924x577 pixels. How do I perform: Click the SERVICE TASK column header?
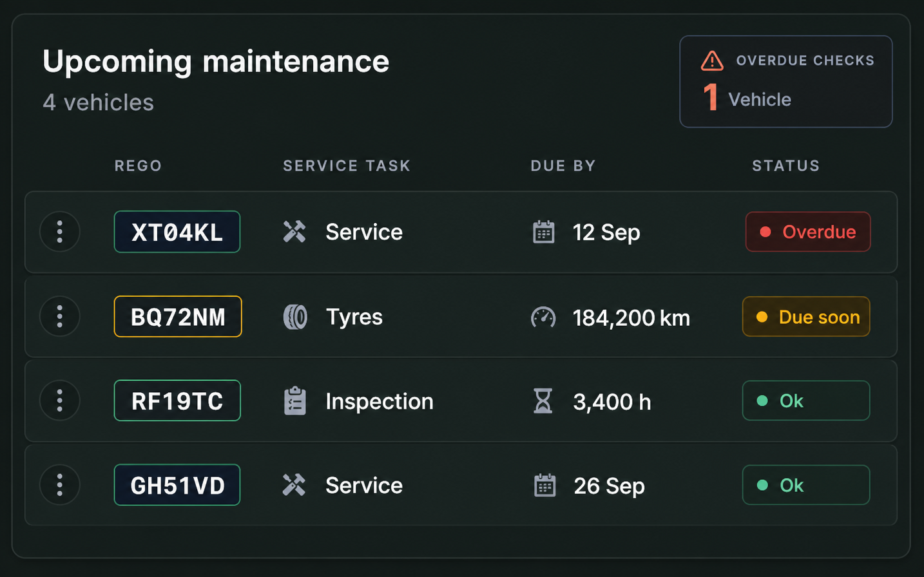347,166
